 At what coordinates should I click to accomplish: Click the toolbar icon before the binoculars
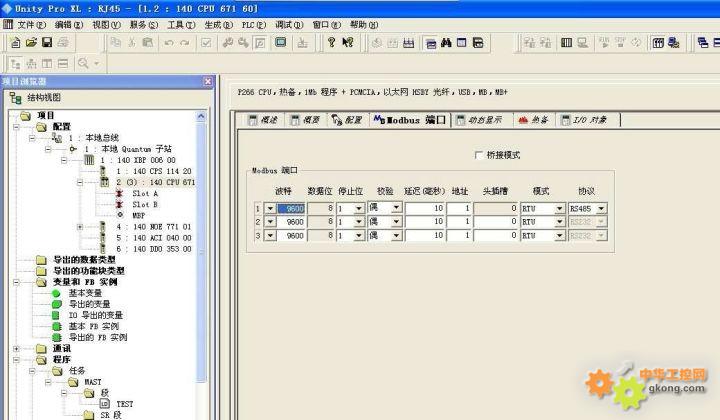pyautogui.click(x=431, y=43)
